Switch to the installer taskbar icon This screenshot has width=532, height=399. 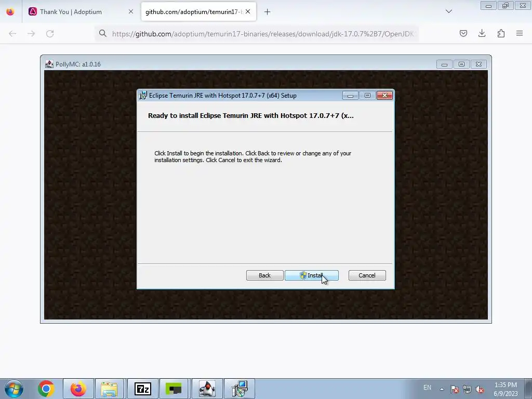240,389
